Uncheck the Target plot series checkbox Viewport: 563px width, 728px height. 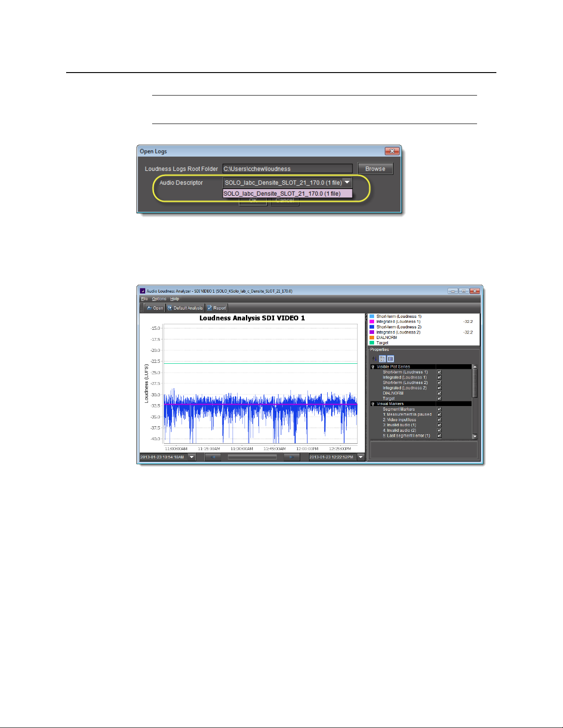439,399
